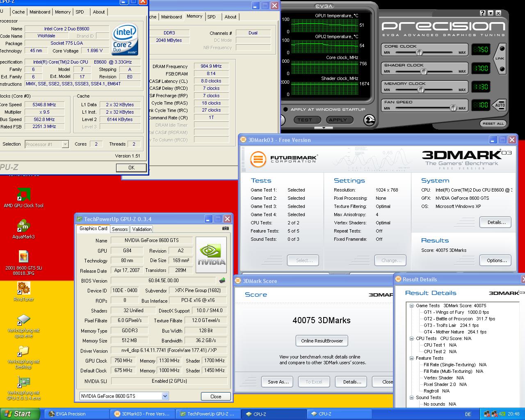Launch RivaTuner from the desktop

23,292
